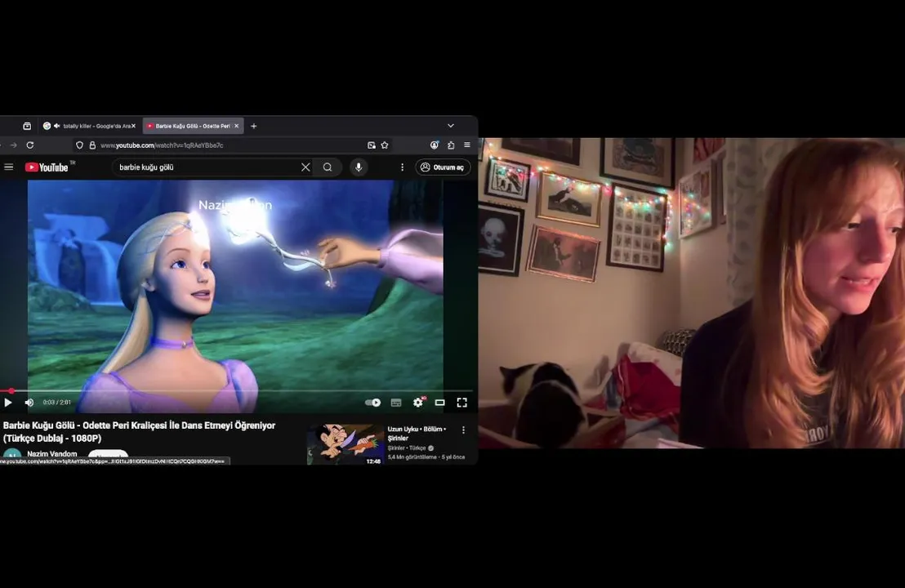This screenshot has height=588, width=905.
Task: Seek on the red video progress bar
Action: click(237, 391)
